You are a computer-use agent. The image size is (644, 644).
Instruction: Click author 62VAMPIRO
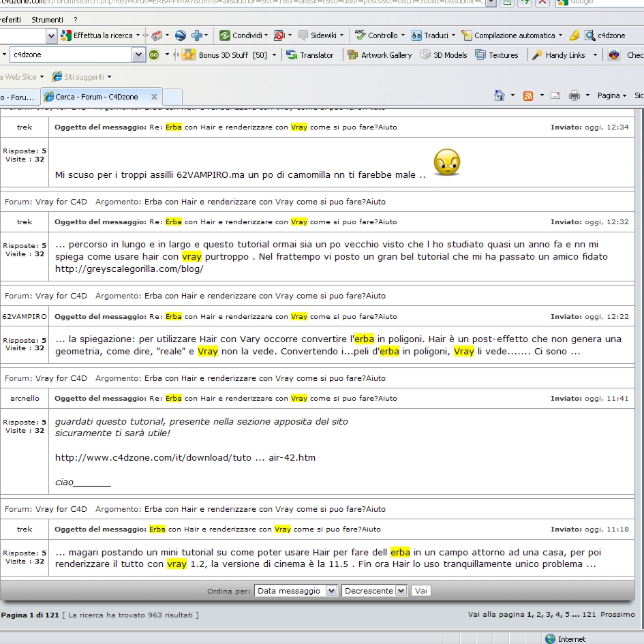tap(25, 317)
